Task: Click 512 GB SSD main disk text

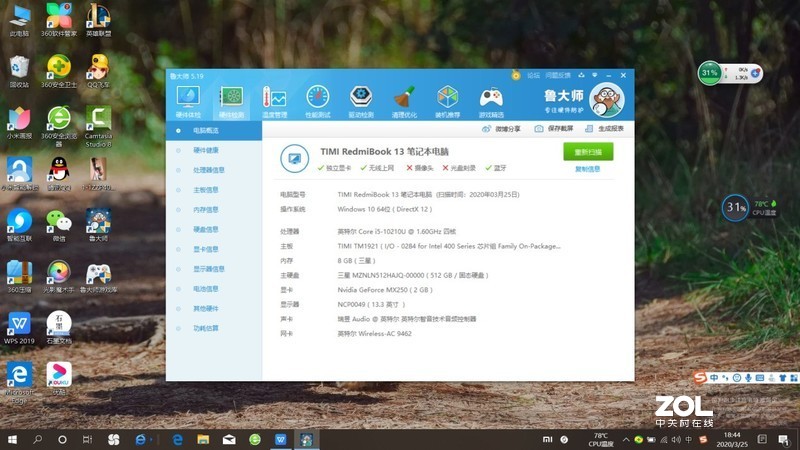Action: pyautogui.click(x=413, y=276)
